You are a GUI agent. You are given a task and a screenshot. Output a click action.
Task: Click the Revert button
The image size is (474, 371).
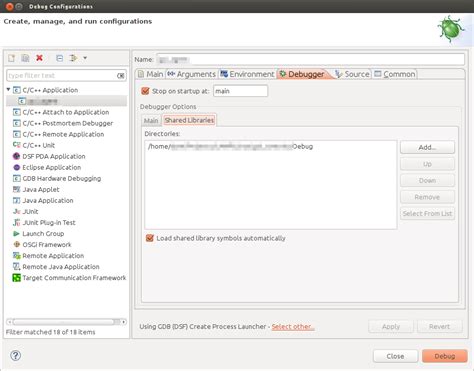pyautogui.click(x=439, y=327)
